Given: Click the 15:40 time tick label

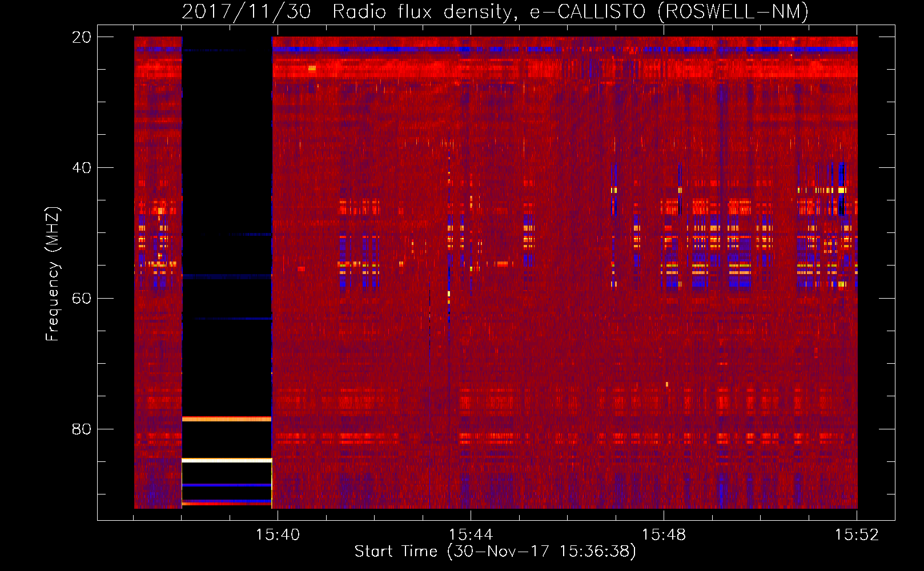Looking at the screenshot, I should click(x=278, y=534).
